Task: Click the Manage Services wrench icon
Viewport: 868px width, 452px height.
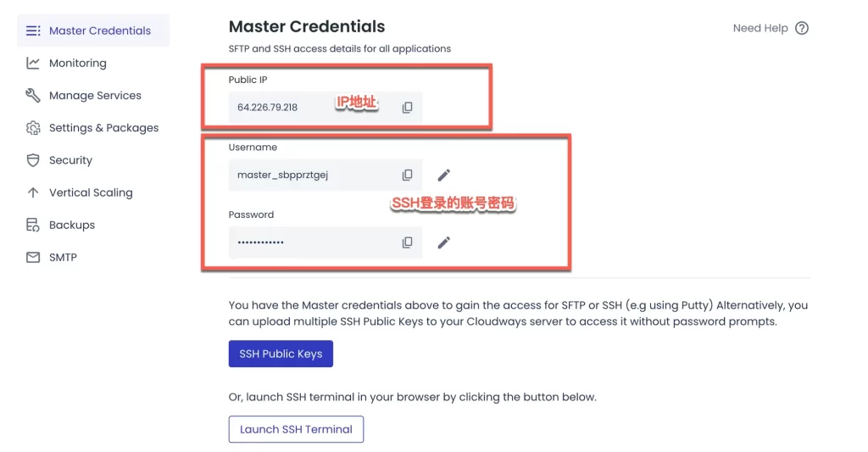Action: (33, 95)
